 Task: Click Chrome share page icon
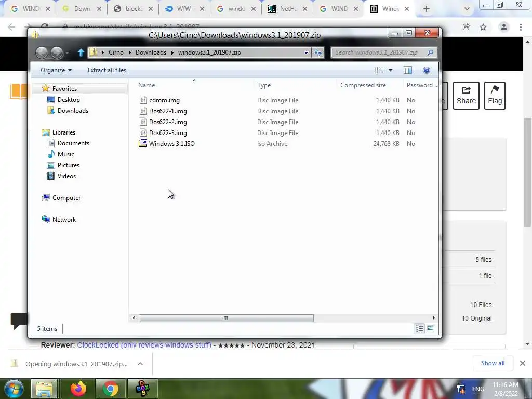pyautogui.click(x=466, y=27)
